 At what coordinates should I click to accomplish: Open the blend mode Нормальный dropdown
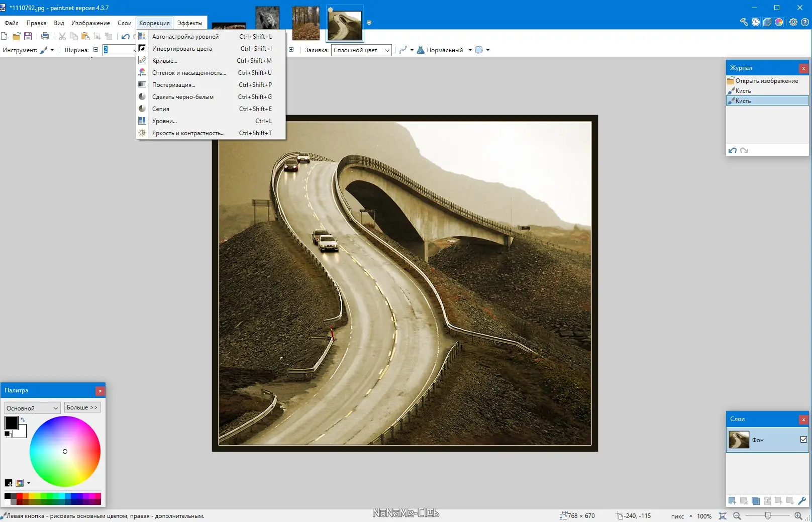coord(470,50)
